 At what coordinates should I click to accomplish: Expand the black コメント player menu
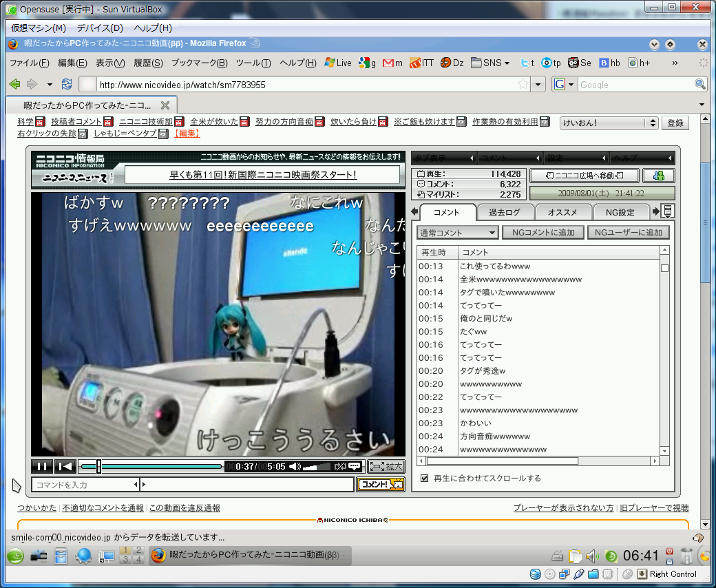(509, 158)
